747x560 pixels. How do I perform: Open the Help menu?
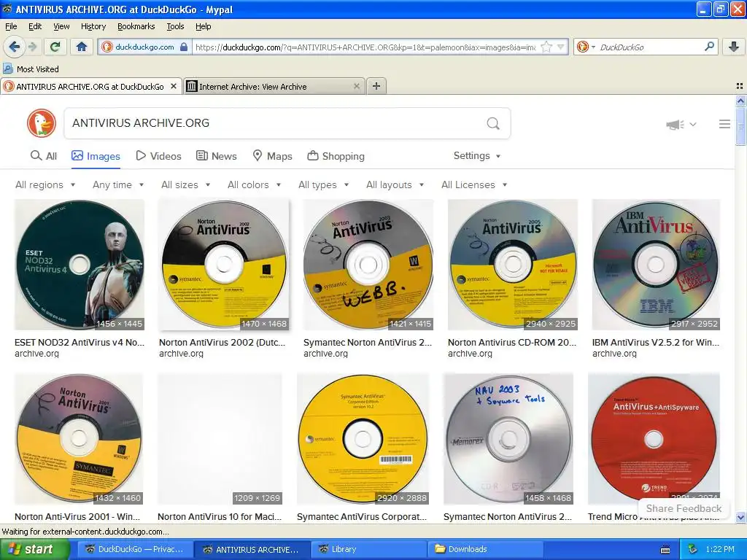coord(203,26)
